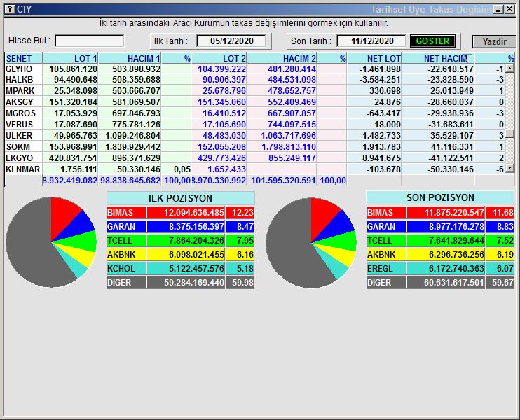Select the KLNMAR row
The height and width of the screenshot is (420, 520).
(254, 169)
